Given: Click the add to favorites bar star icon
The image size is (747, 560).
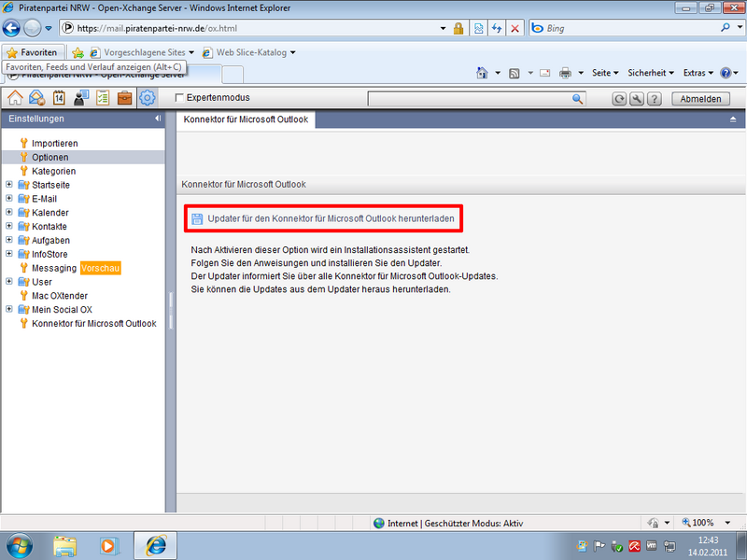Looking at the screenshot, I should (x=78, y=52).
